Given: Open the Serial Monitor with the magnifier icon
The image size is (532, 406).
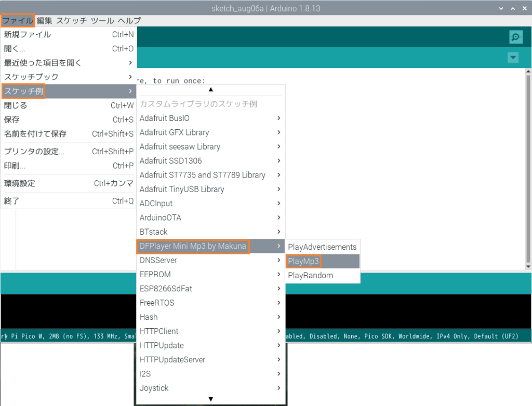Looking at the screenshot, I should click(x=514, y=37).
